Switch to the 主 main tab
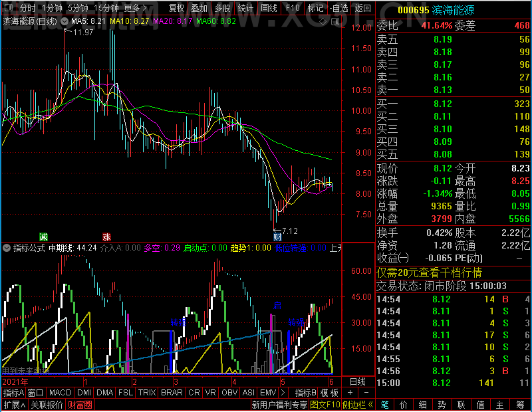 pyautogui.click(x=500, y=405)
